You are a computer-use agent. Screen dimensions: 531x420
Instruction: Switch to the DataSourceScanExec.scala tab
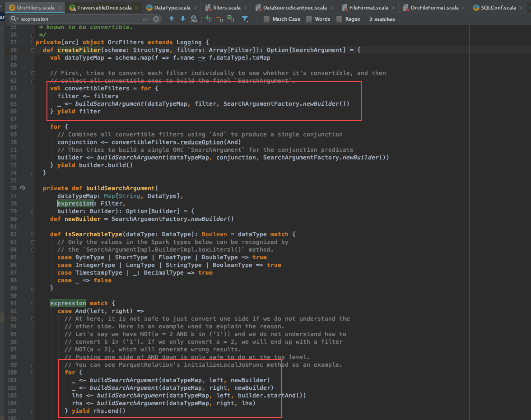[295, 7]
